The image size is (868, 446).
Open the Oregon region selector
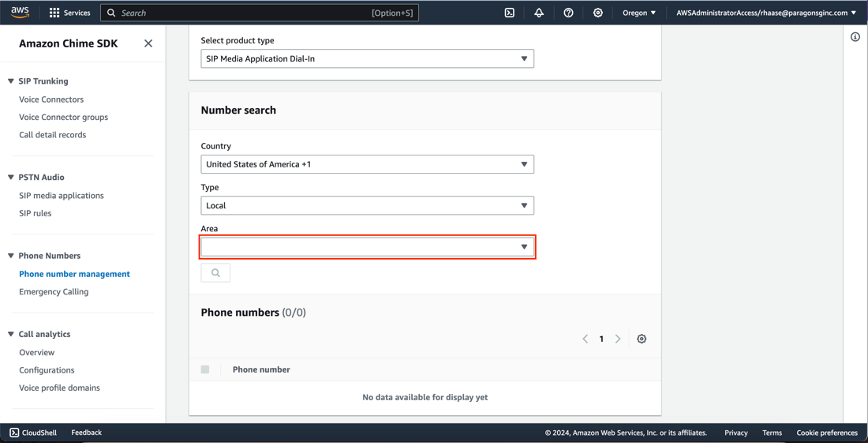[639, 13]
